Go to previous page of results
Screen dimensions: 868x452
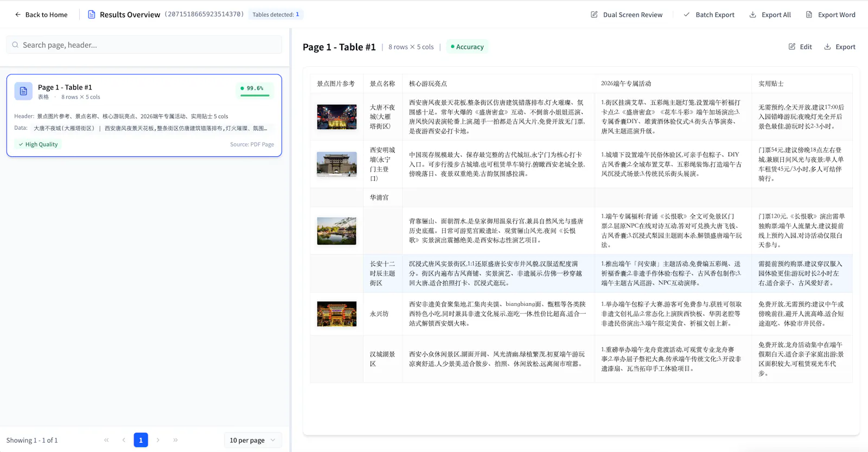124,440
